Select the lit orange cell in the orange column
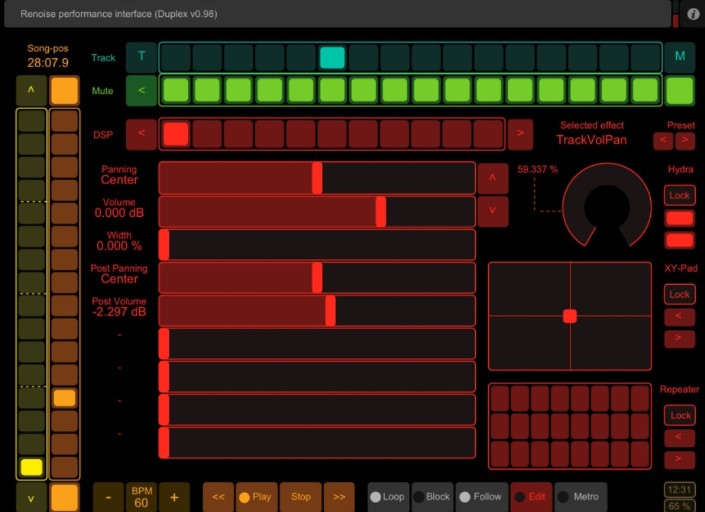Screen dimensions: 705x512 tap(64, 398)
